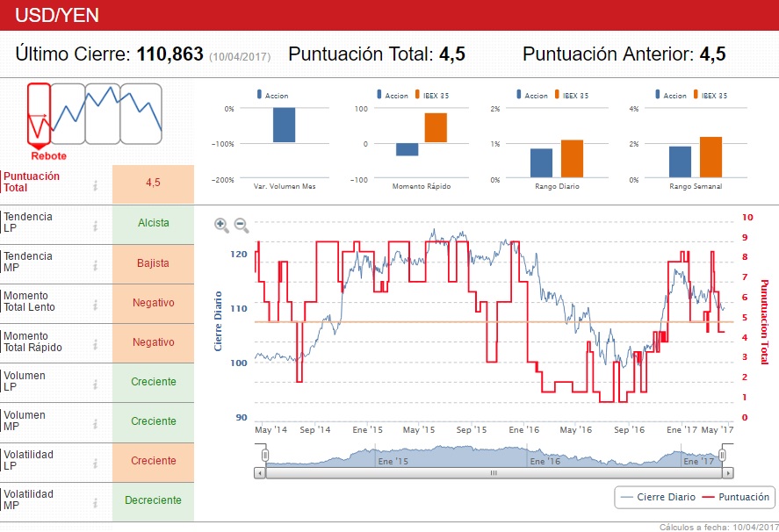Screen dimensions: 779x532
Task: Click the date (10/04/2017) next to closing
Action: pos(240,57)
